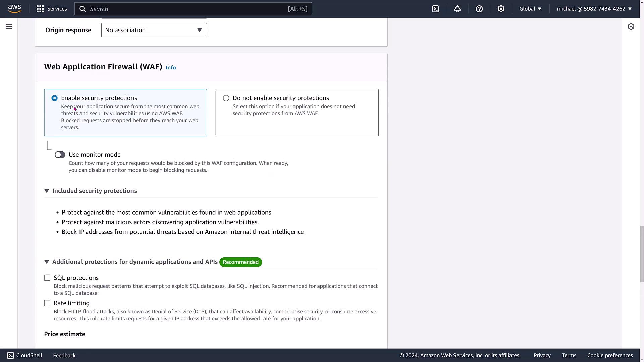Open the notifications bell
Screen dimensions: 644x362
[x=457, y=9]
